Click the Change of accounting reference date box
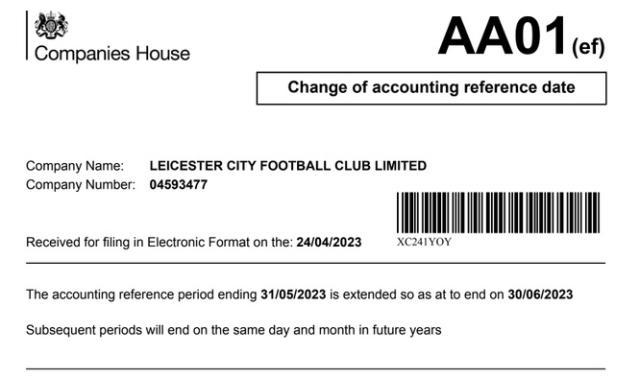The image size is (640, 377). [431, 88]
